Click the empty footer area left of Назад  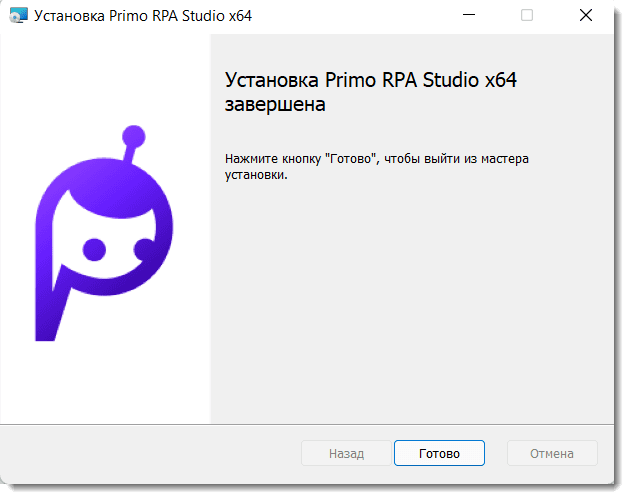(x=150, y=453)
